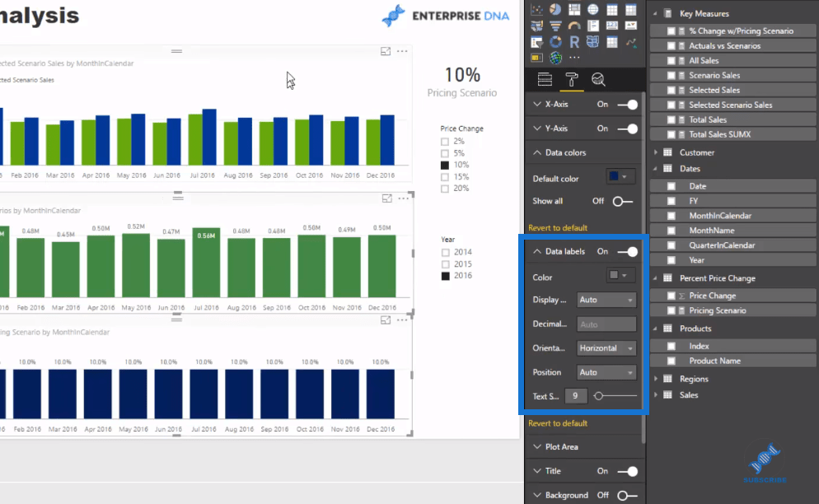Check the 20% Price Change option
The height and width of the screenshot is (504, 819).
pos(444,189)
